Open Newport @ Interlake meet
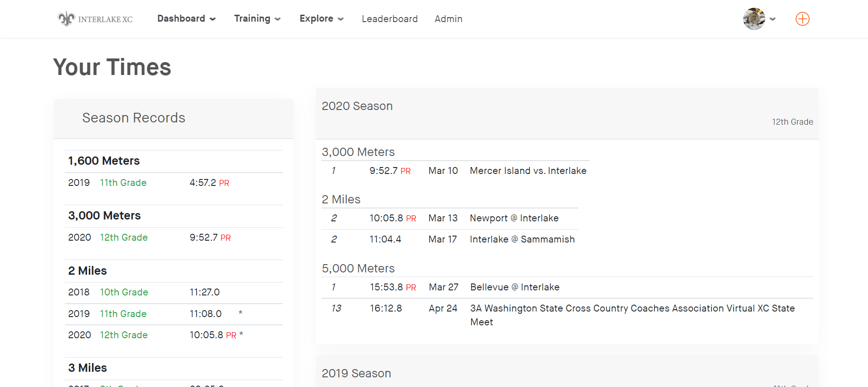 coord(514,218)
